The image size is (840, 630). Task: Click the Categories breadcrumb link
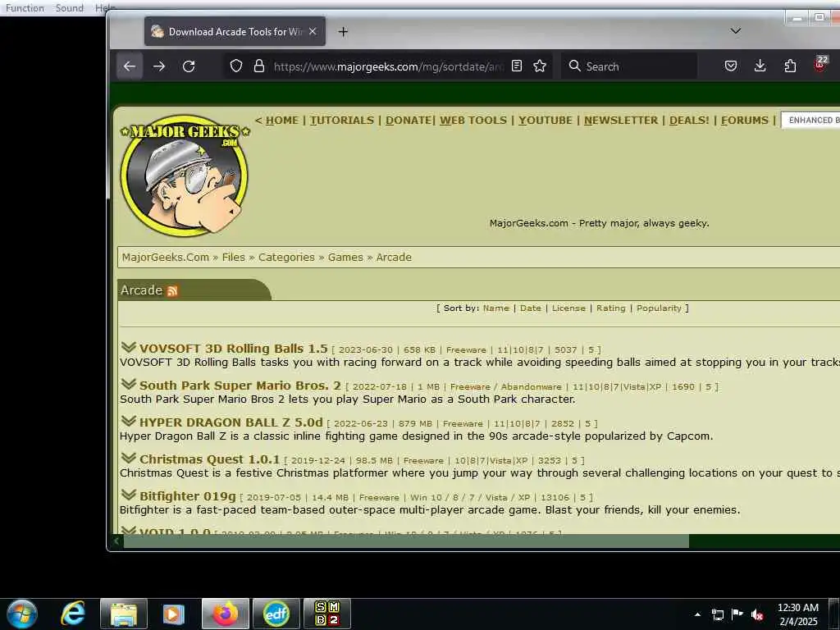(x=286, y=257)
